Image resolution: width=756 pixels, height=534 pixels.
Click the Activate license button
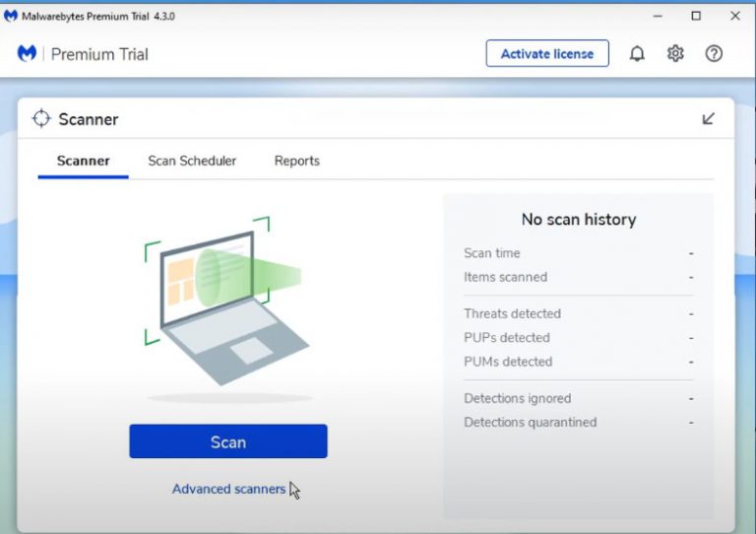coord(547,53)
